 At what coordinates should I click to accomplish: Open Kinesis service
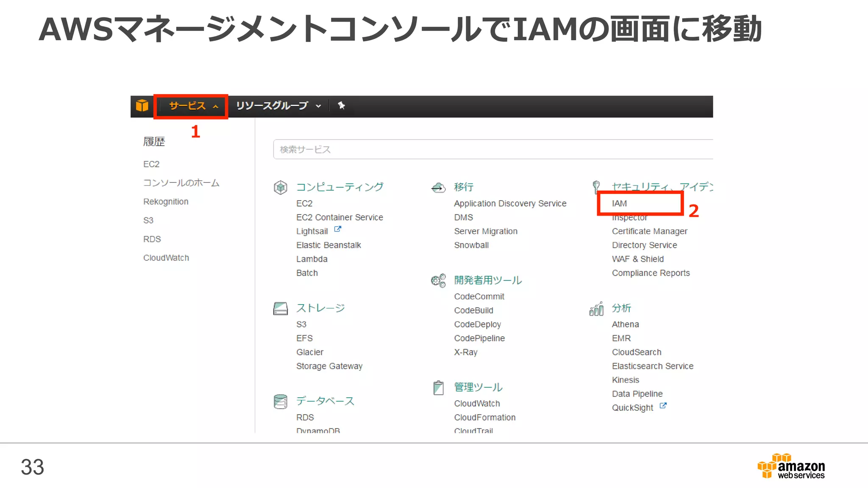(x=626, y=380)
